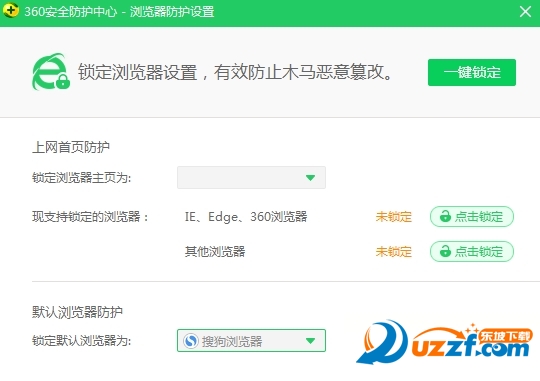Click 点击锁定 for 其他浏览器
Image resolution: width=540 pixels, height=381 pixels.
tap(471, 251)
